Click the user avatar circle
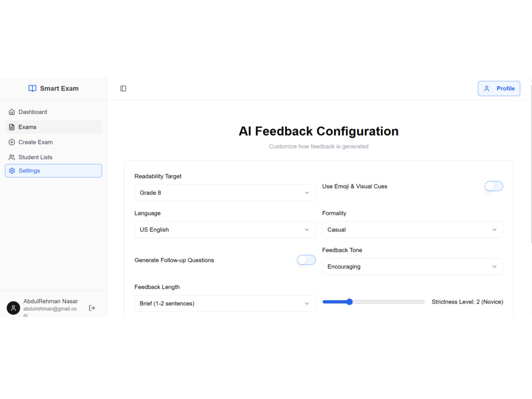 (x=13, y=308)
